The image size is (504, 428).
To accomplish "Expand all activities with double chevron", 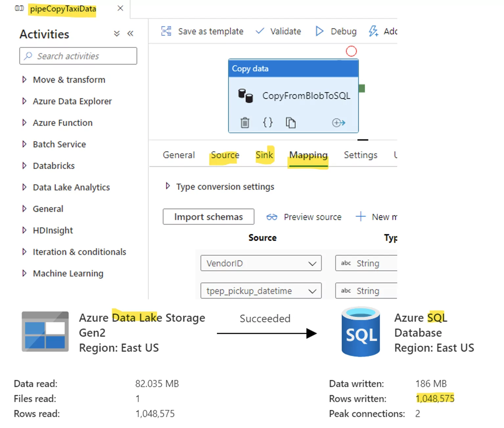I will click(x=117, y=33).
